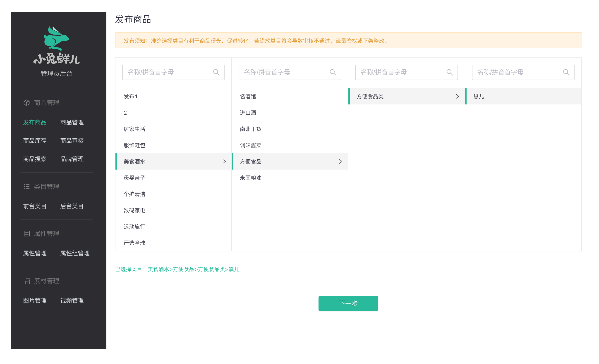Click the 下一步 button
Viewport: 599px width, 364px height.
point(348,303)
